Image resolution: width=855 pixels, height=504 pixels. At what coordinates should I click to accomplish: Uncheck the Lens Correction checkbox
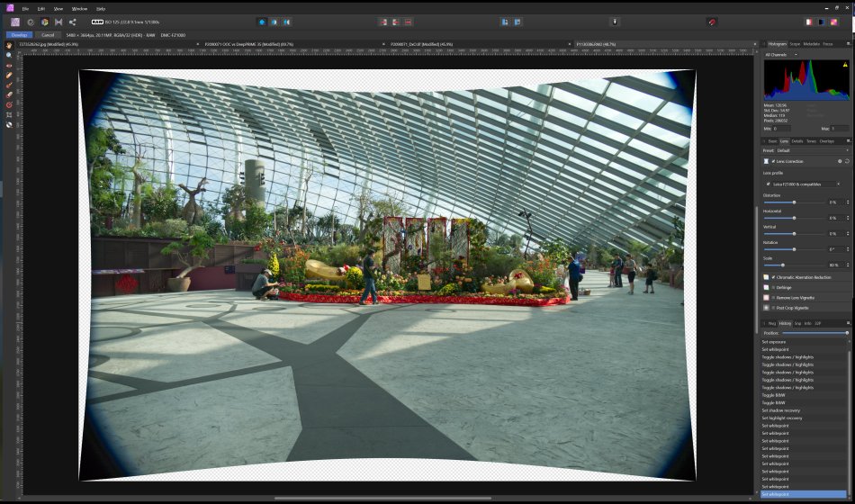pos(773,161)
